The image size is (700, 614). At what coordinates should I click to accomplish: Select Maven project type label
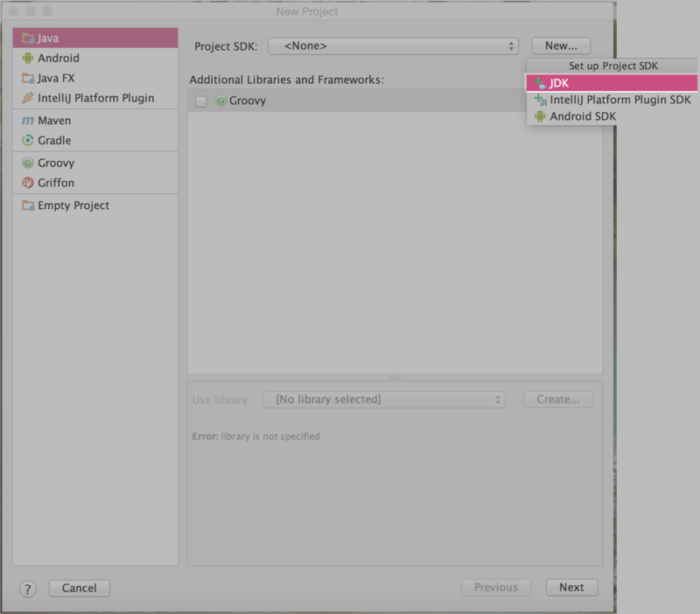pyautogui.click(x=54, y=121)
